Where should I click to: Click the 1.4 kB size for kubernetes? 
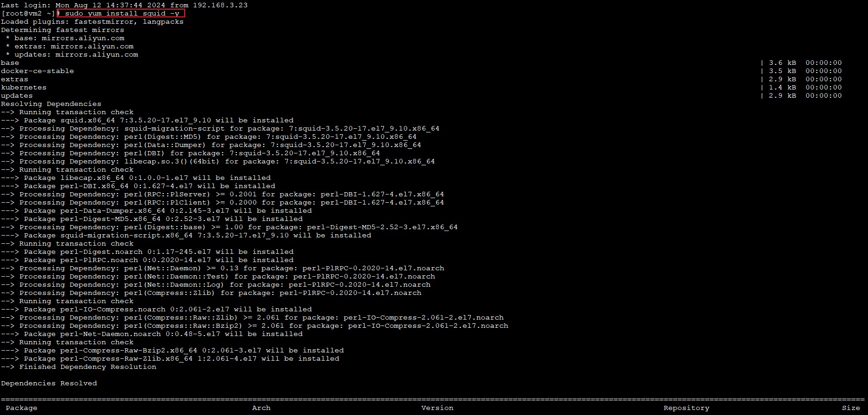coord(782,87)
